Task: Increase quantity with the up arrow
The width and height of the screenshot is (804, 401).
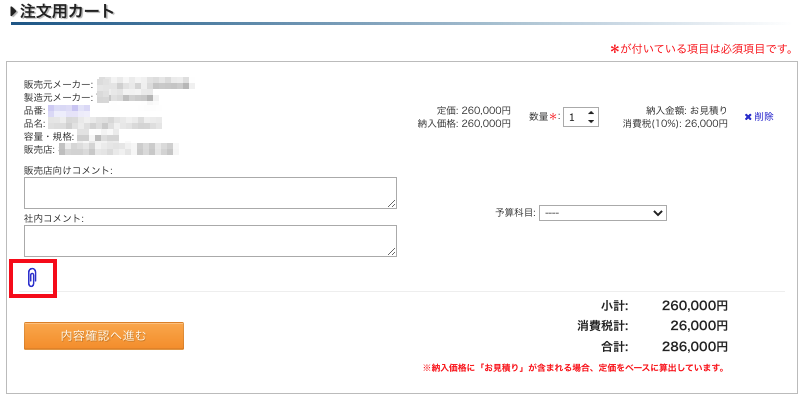Action: [x=591, y=114]
